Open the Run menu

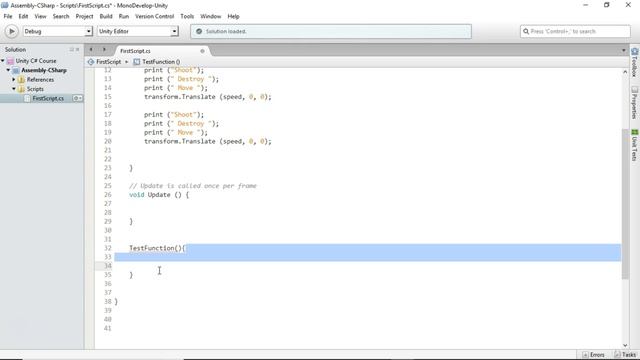click(124, 16)
